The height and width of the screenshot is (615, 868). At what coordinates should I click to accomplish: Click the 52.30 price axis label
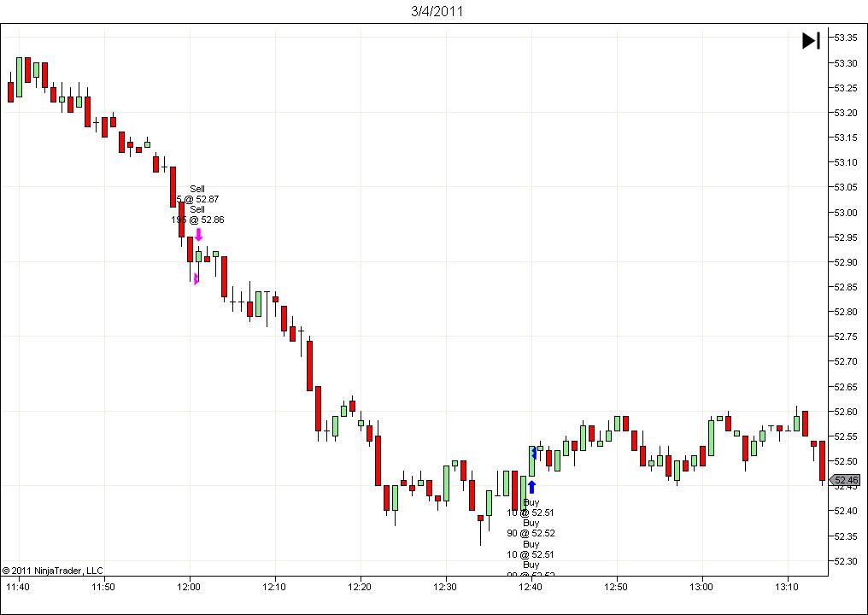(x=845, y=561)
